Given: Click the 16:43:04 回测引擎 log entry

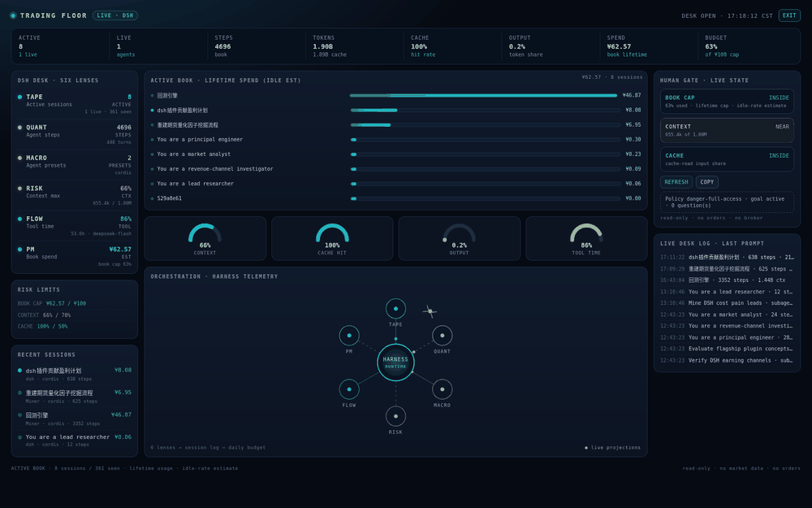Looking at the screenshot, I should [x=727, y=280].
